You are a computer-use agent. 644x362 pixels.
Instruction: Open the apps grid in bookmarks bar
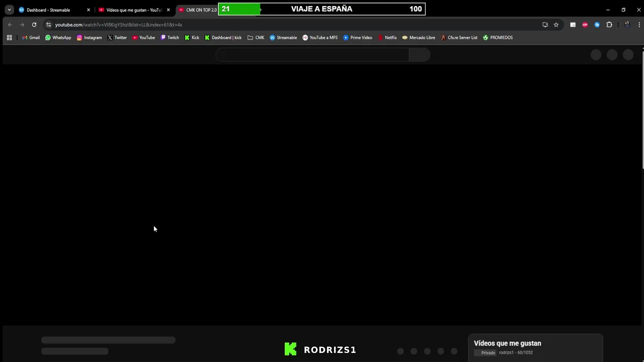[x=9, y=38]
